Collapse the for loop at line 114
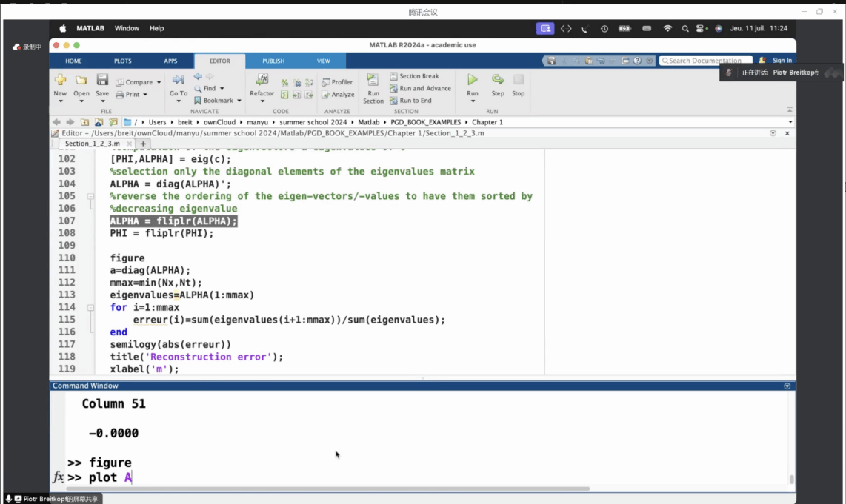The width and height of the screenshot is (846, 504). click(90, 307)
